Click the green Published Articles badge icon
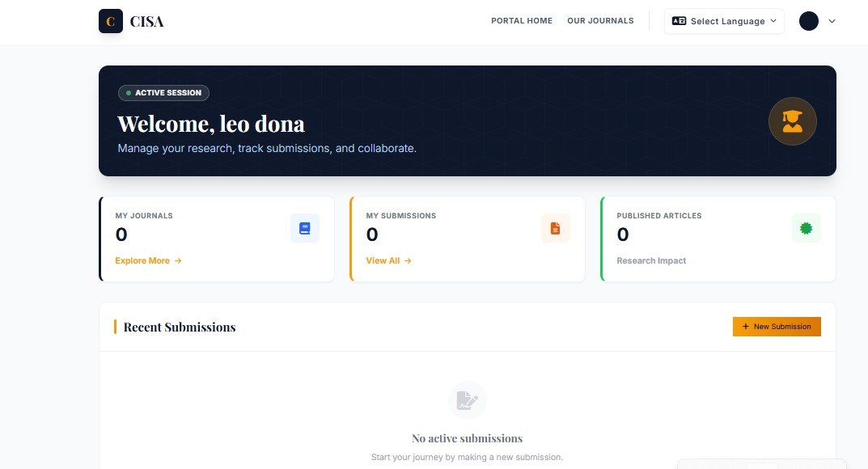The width and height of the screenshot is (868, 469). 805,228
